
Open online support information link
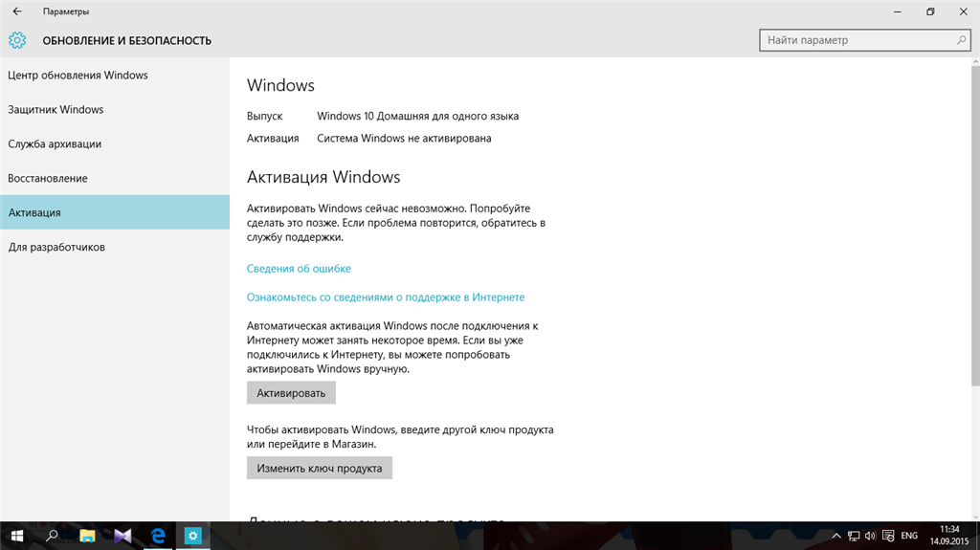pos(386,297)
